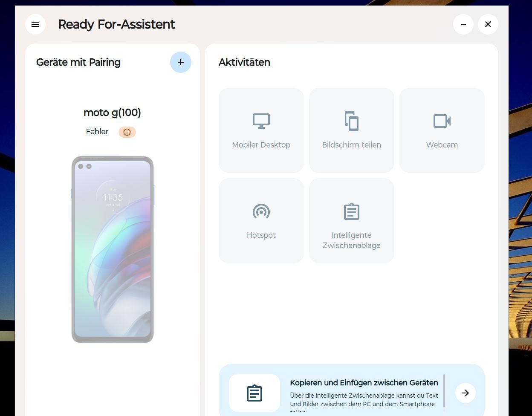
Task: Go to next tip with arrow button
Action: coord(465,393)
